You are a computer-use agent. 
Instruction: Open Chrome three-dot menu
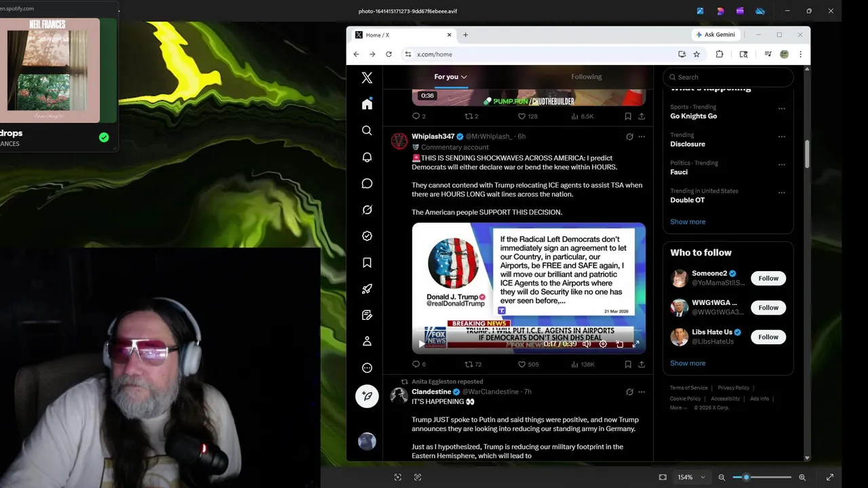pyautogui.click(x=800, y=54)
